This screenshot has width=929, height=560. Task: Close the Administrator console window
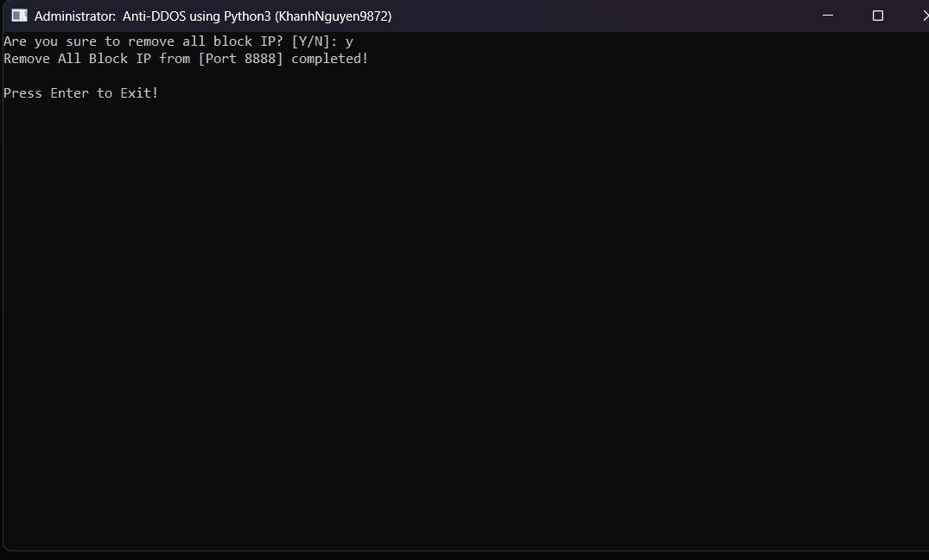click(925, 16)
